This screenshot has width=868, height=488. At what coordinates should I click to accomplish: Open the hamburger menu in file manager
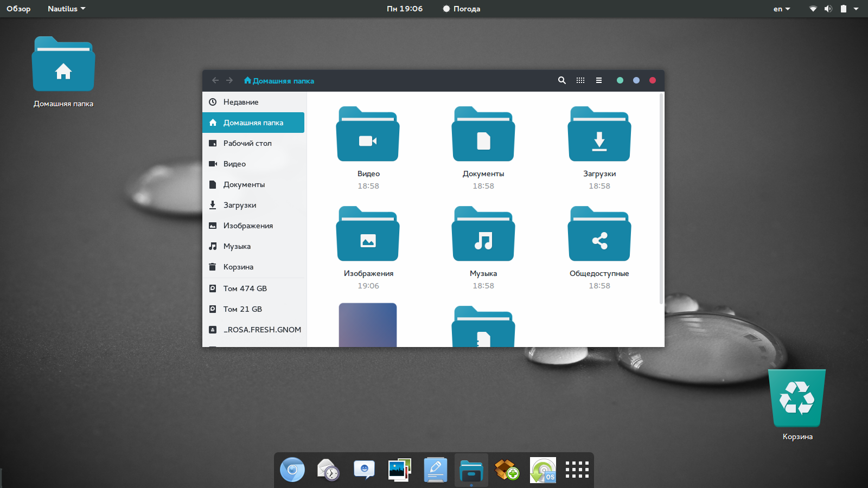click(599, 80)
